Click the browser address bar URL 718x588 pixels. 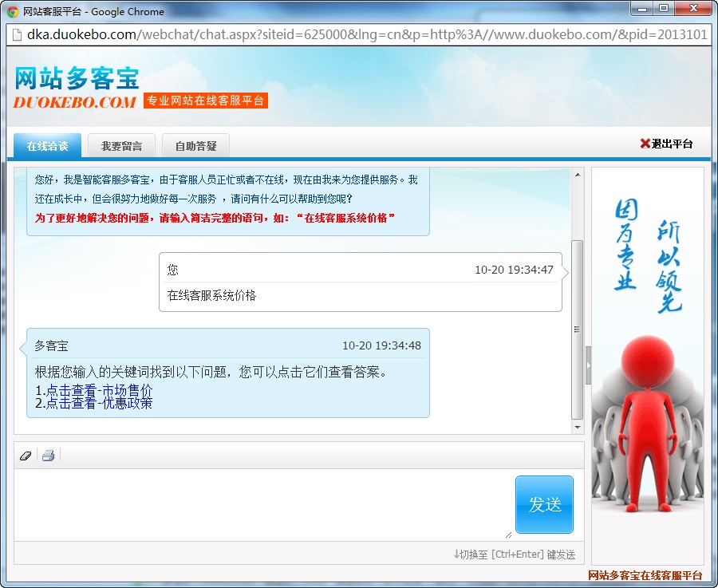click(x=359, y=35)
